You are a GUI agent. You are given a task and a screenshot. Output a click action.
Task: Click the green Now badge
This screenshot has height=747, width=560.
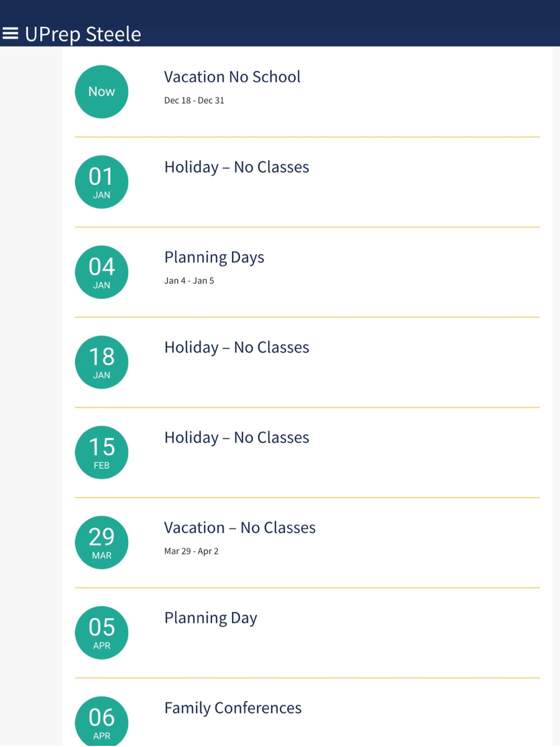101,92
